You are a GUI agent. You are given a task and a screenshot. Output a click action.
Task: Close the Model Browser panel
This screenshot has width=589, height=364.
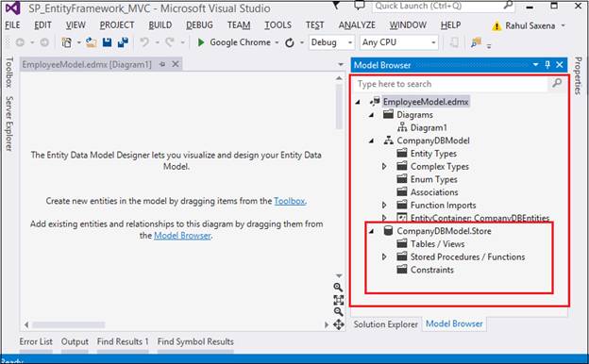point(560,64)
